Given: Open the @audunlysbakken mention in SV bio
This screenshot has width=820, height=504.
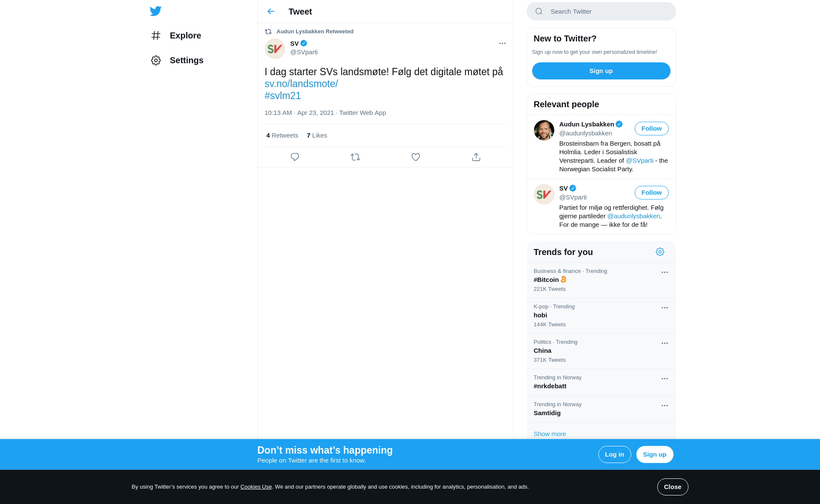Looking at the screenshot, I should pos(634,216).
